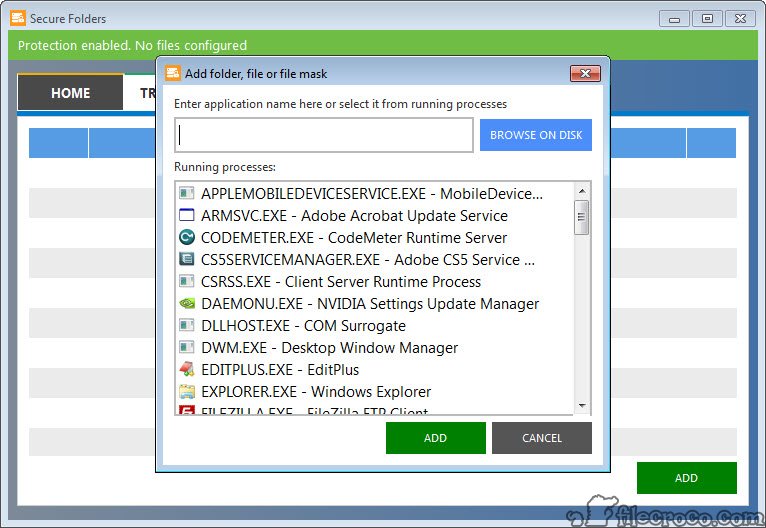Close the Add folder dialog
Viewport: 766px width, 528px height.
tap(585, 74)
